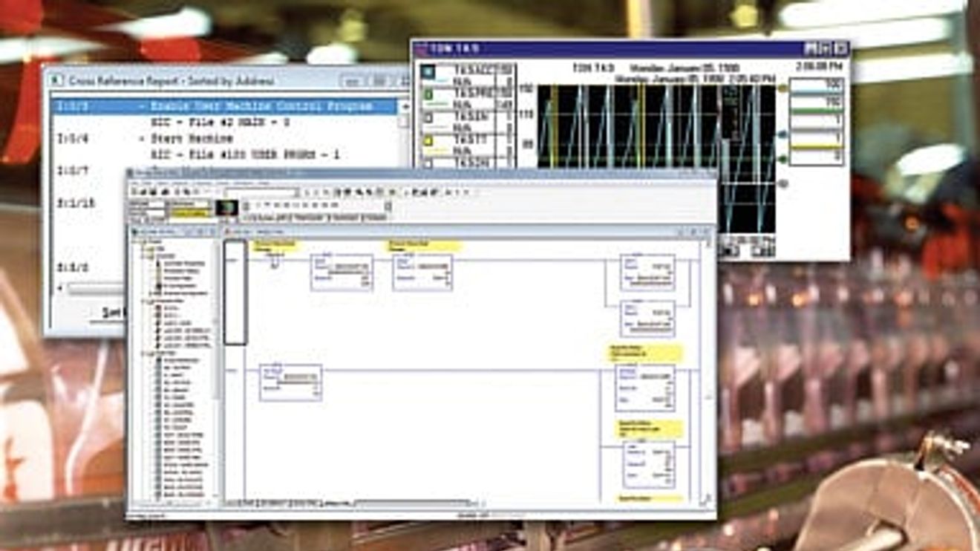Select the first instruction block after the XIC contact
Image resolution: width=980 pixels, height=551 pixels.
(x=342, y=273)
